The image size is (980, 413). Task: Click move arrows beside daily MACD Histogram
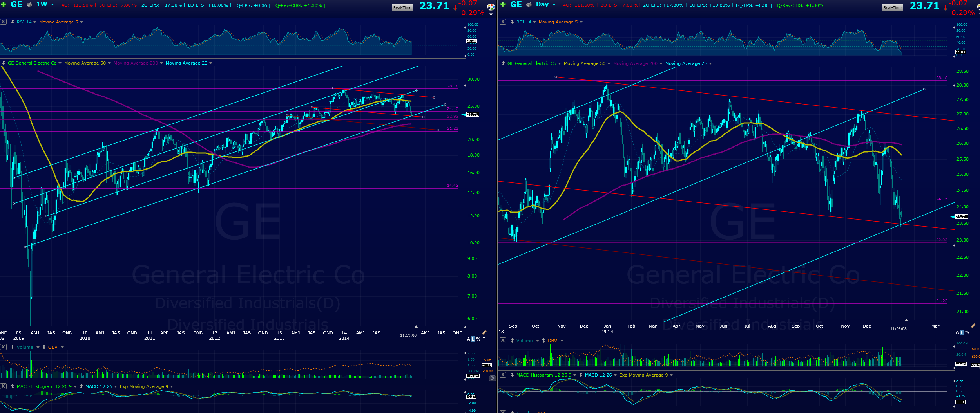pyautogui.click(x=512, y=375)
